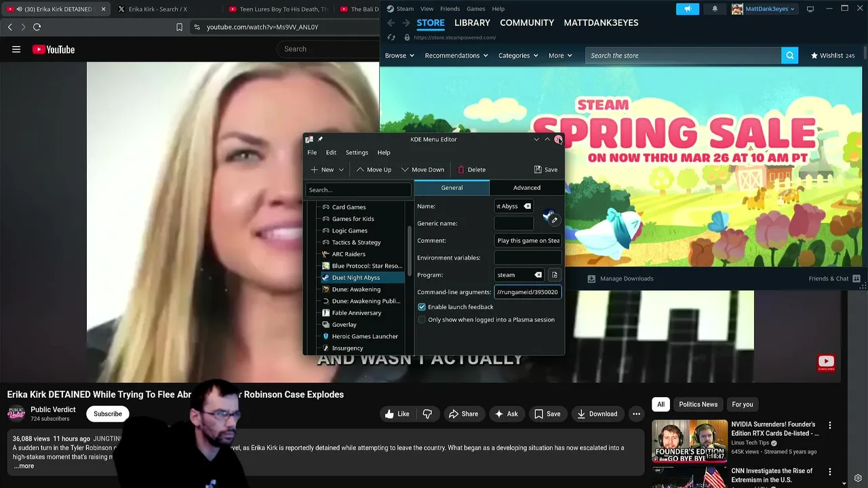Share the YouTube video
The height and width of the screenshot is (488, 868).
(462, 414)
